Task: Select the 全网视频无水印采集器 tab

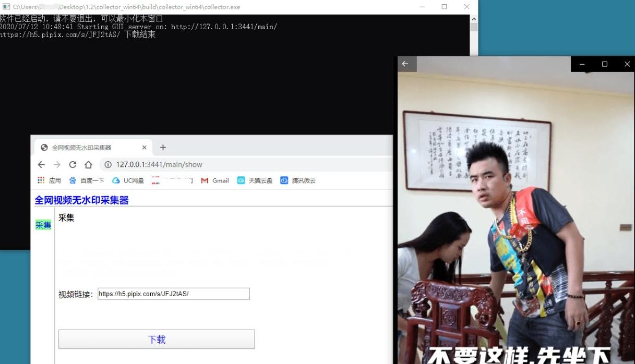Action: click(x=93, y=148)
